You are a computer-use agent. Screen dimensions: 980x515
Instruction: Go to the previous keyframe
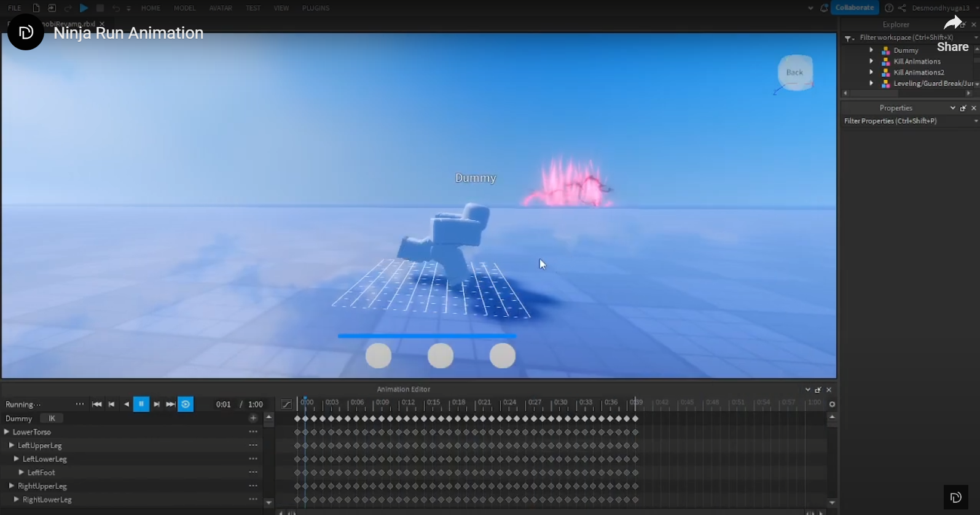coord(111,404)
